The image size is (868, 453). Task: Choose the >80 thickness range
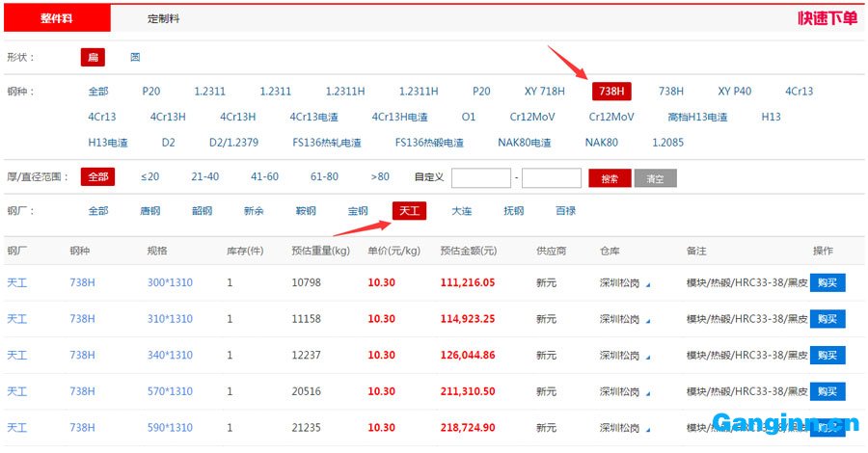[x=380, y=177]
